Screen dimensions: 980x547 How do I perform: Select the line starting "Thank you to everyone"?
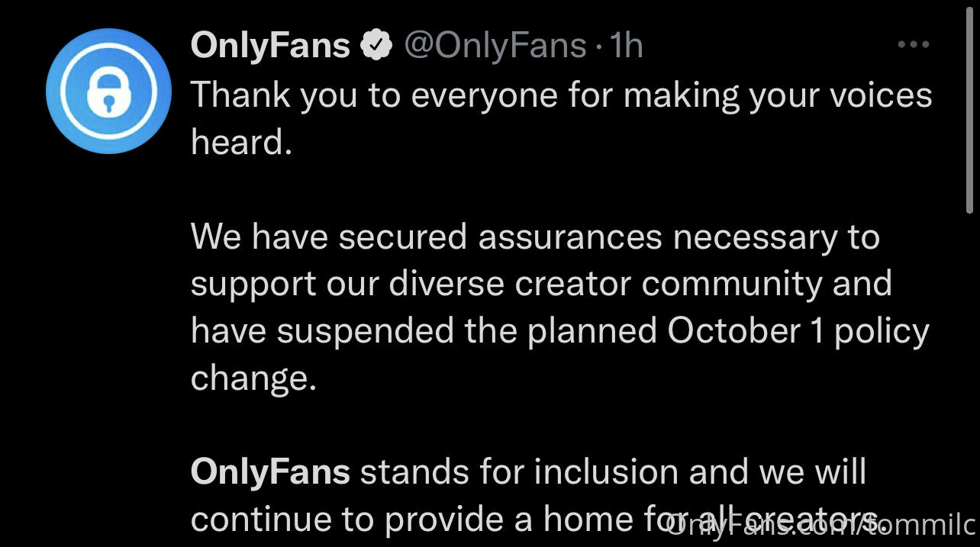561,96
